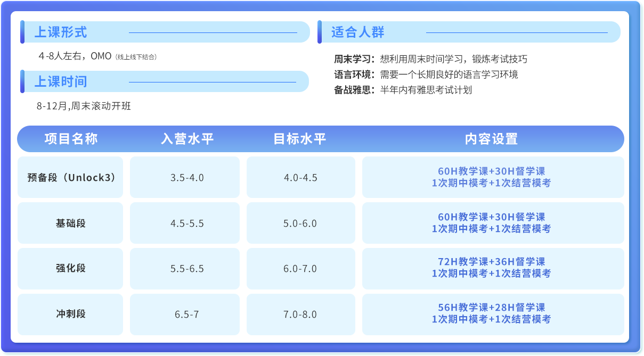Click the 3.5-4.0 entry level cell

(188, 177)
